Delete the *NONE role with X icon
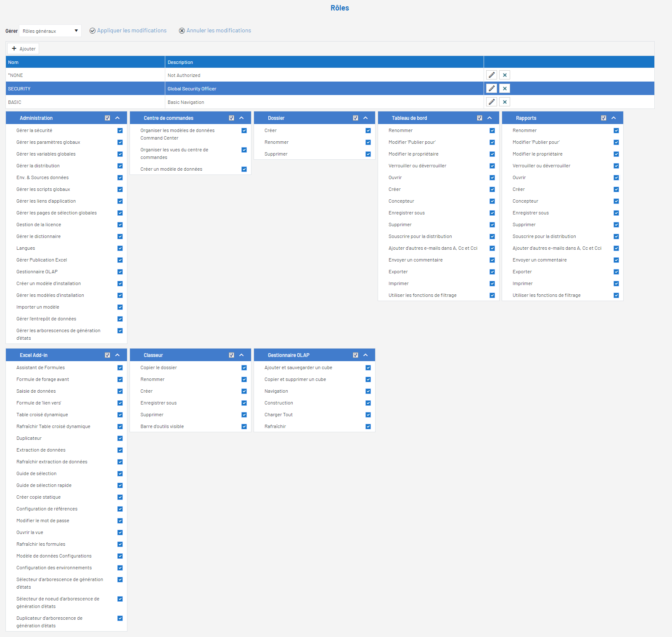 coord(505,75)
